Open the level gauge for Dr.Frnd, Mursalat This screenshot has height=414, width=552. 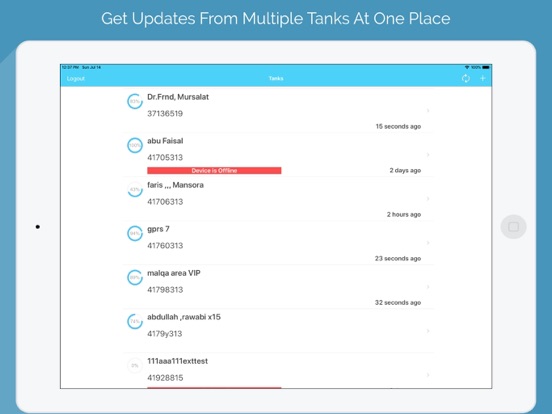tap(135, 101)
